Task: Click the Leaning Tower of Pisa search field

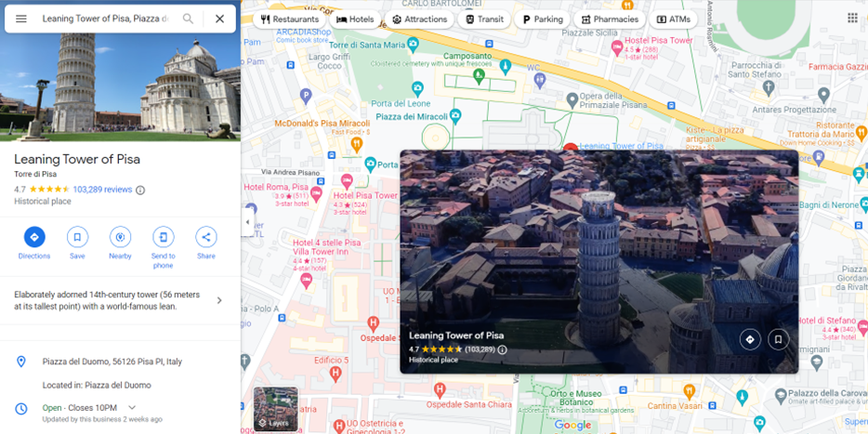Action: (105, 19)
